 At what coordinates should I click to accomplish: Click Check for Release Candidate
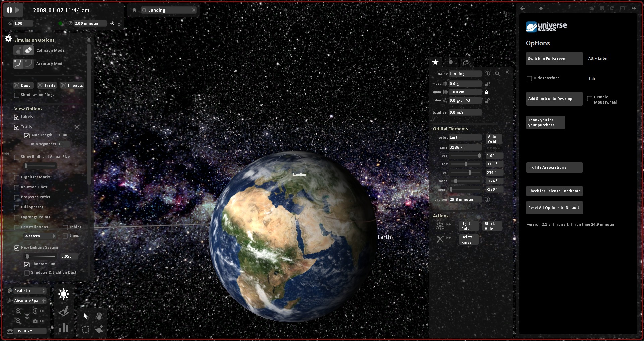pos(554,191)
